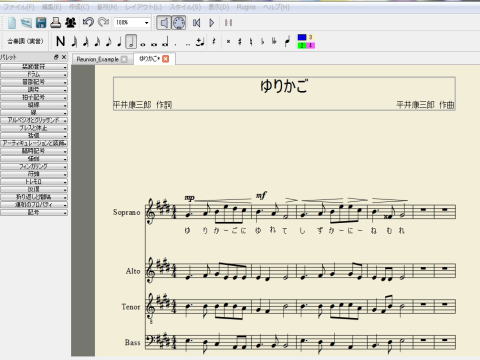Click the people silhouette icon in the toolbar
This screenshot has width=480, height=360.
[70, 23]
